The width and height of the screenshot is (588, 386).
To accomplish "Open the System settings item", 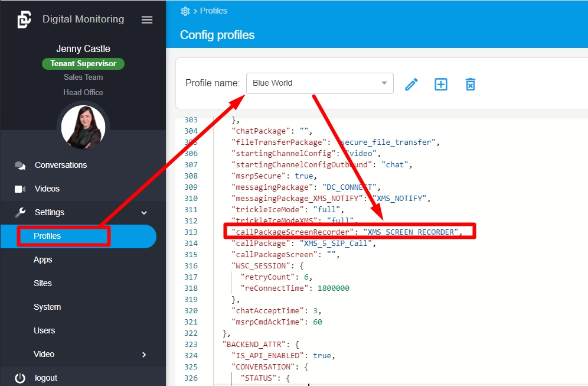I will pos(47,307).
